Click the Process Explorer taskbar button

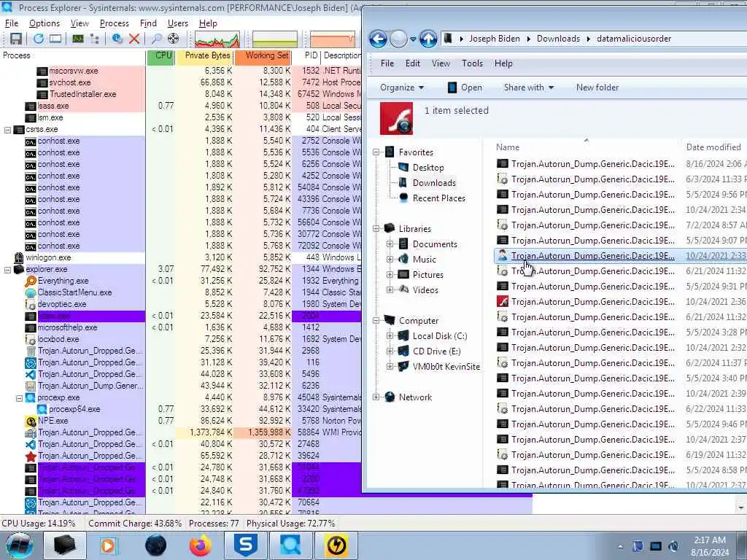(x=290, y=545)
